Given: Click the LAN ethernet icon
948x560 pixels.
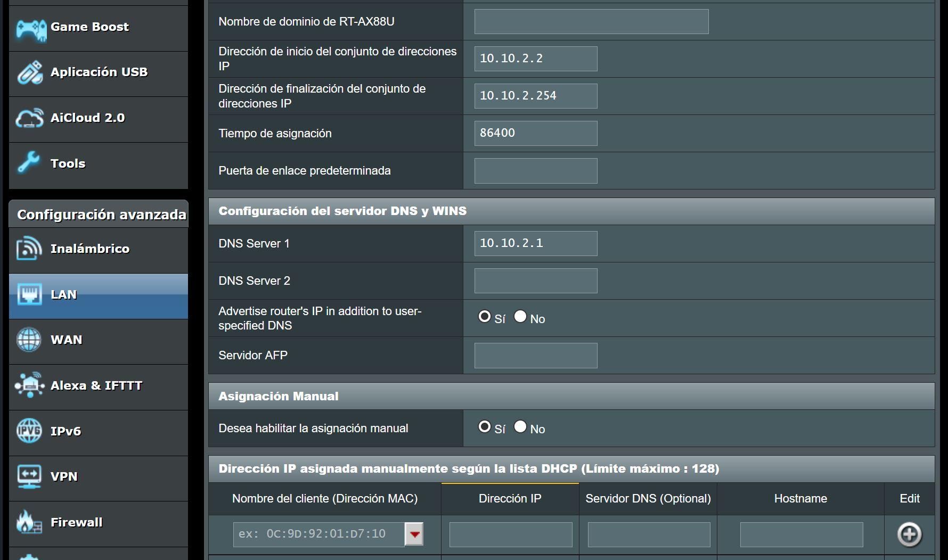Looking at the screenshot, I should 29,294.
